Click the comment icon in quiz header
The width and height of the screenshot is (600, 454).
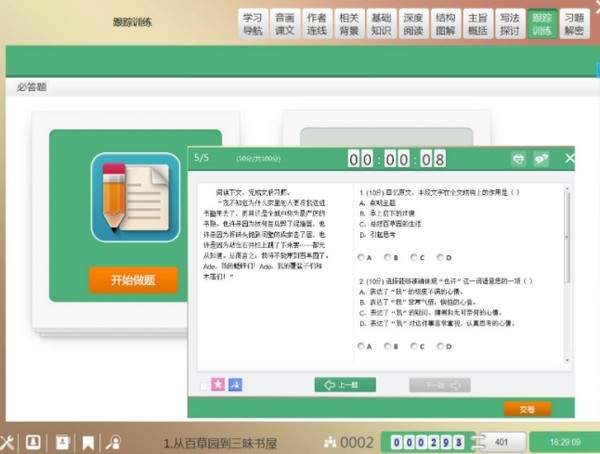543,158
